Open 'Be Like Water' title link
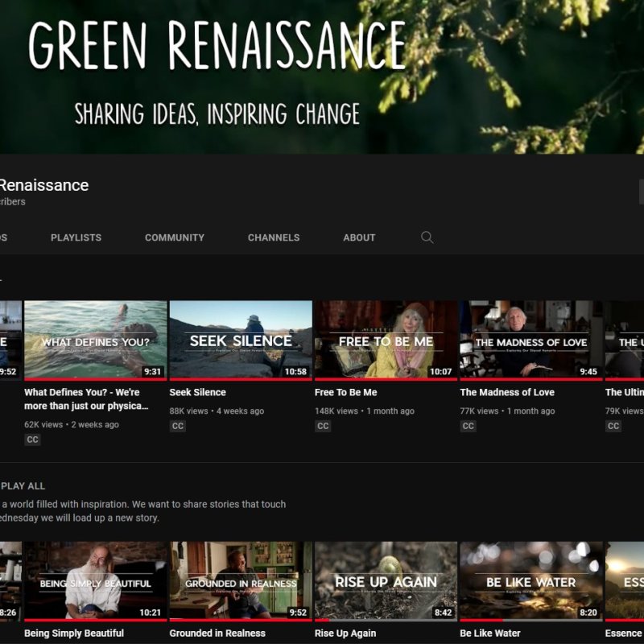The image size is (644, 644). click(x=490, y=633)
